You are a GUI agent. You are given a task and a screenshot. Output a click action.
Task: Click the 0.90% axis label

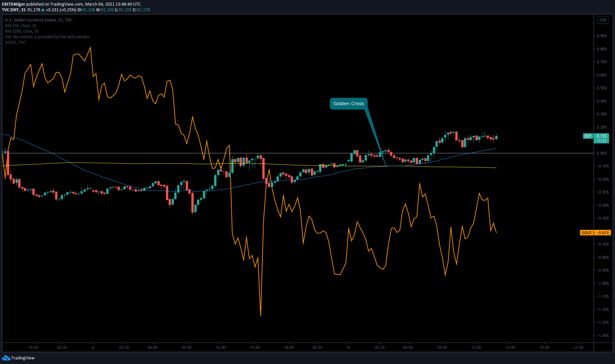tap(602, 36)
